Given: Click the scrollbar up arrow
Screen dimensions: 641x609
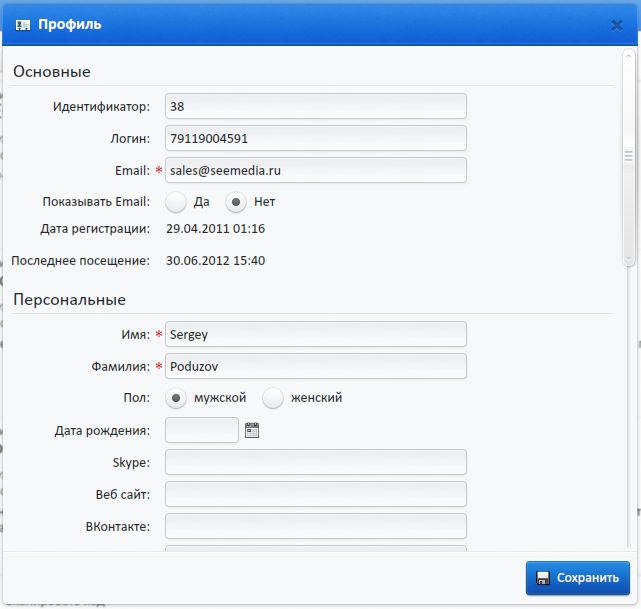Looking at the screenshot, I should pos(628,55).
